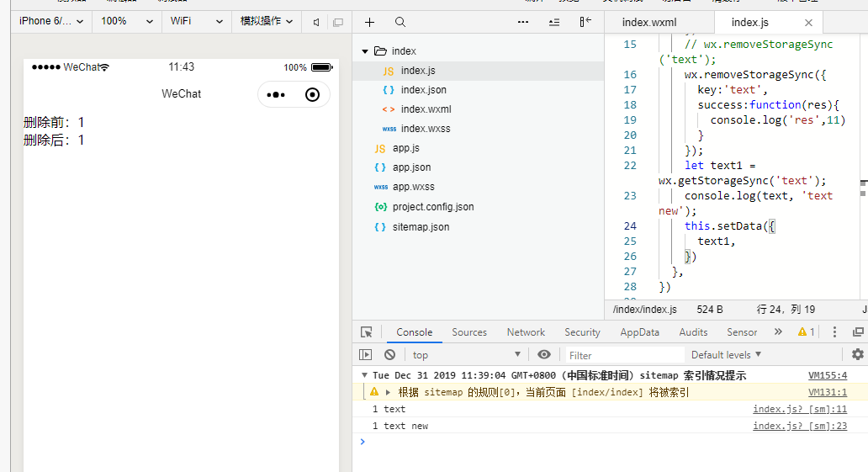Open console settings gear
868x472 pixels.
click(857, 354)
